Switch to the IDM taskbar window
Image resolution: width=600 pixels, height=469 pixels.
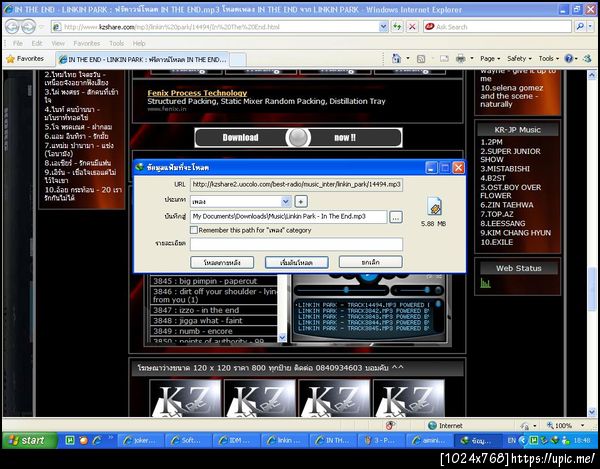click(236, 440)
